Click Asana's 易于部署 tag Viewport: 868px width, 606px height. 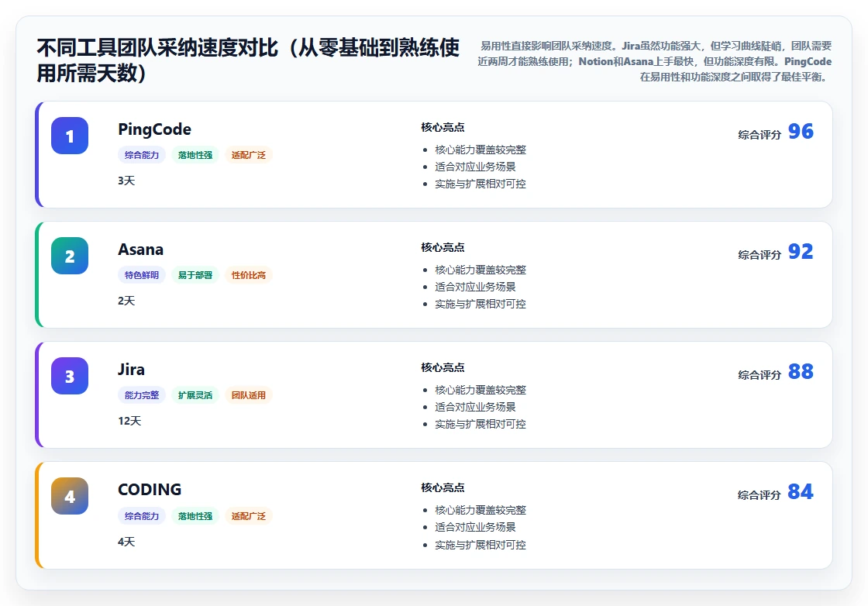pos(195,275)
